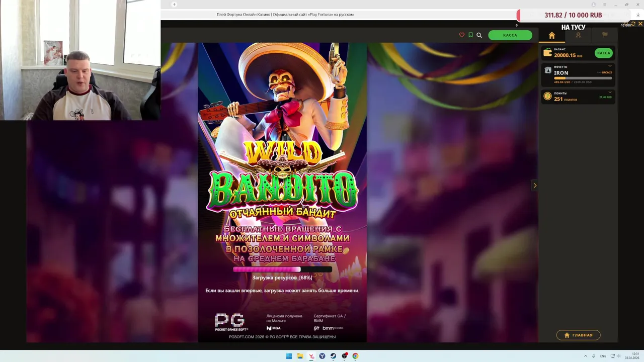Switch the ENG input language indicator
644x362 pixels.
603,356
